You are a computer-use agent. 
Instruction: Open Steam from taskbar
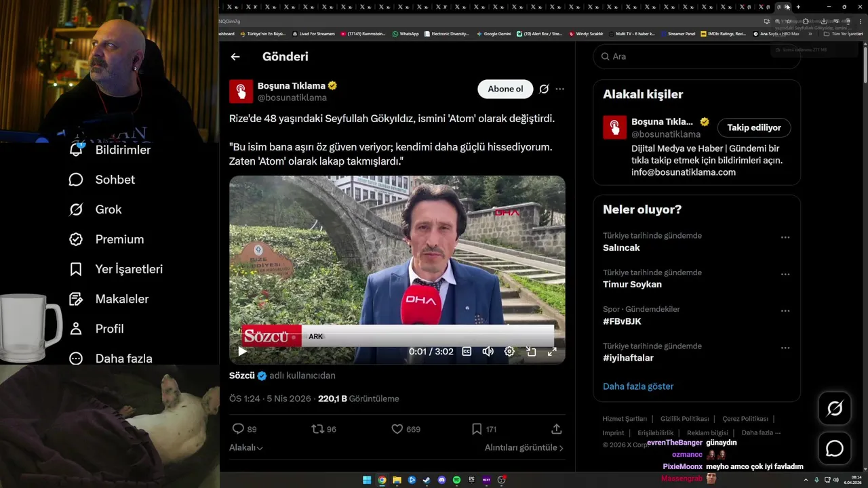click(x=427, y=480)
